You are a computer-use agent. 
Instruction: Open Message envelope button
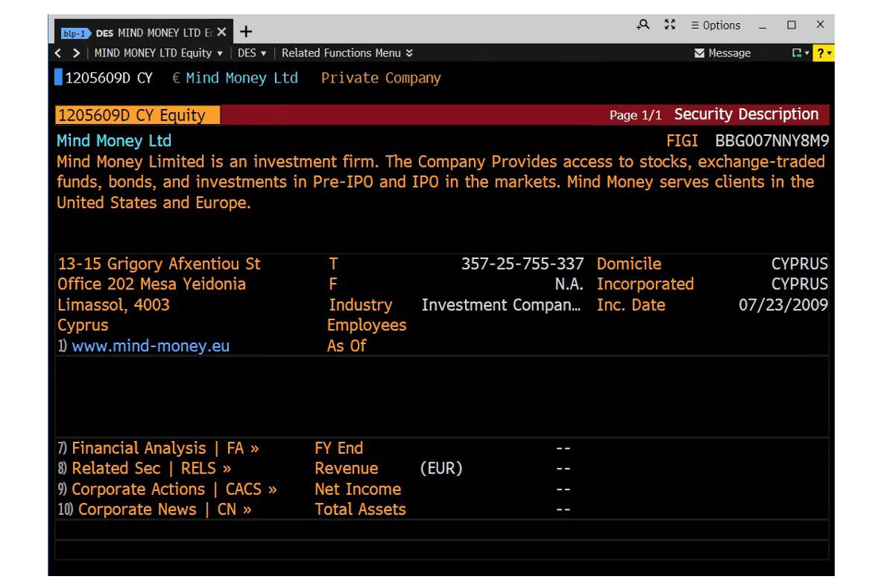coord(722,53)
